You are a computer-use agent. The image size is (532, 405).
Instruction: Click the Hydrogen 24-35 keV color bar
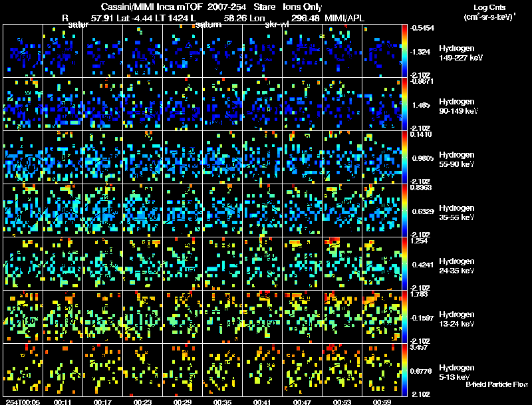pyautogui.click(x=404, y=264)
